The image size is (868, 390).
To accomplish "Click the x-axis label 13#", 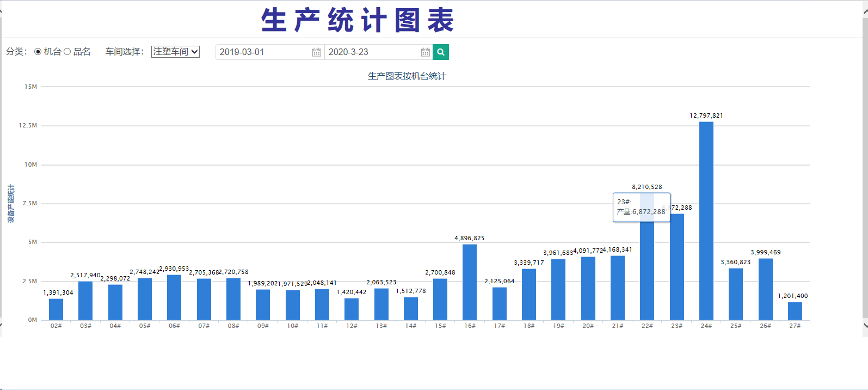I will coord(381,326).
